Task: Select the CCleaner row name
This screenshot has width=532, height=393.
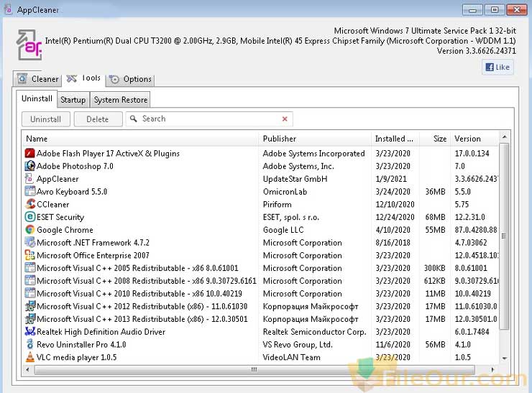Action: tap(53, 205)
